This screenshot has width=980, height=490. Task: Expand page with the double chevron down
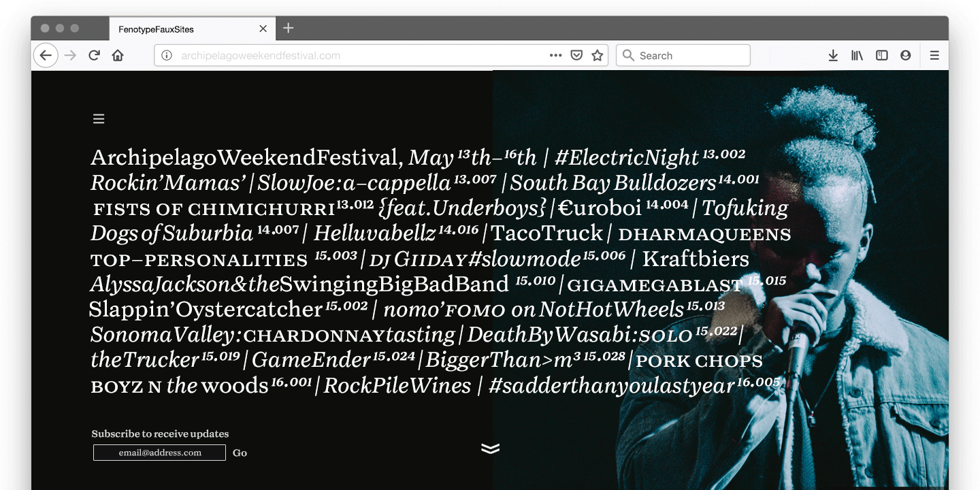tap(490, 448)
